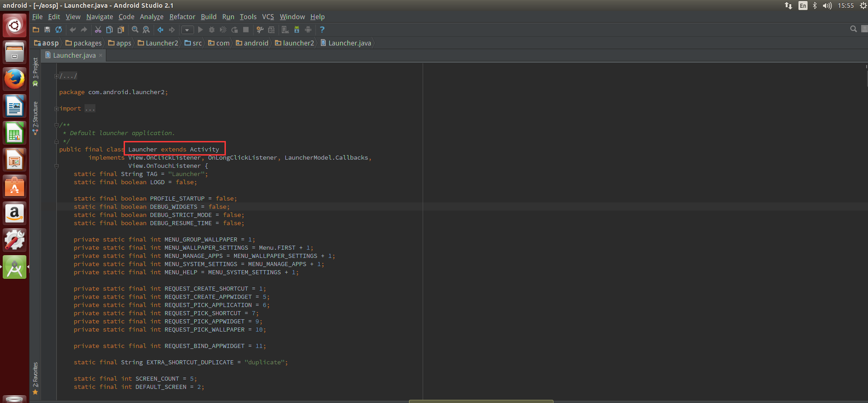
Task: Click the Debug bug icon
Action: pos(212,30)
